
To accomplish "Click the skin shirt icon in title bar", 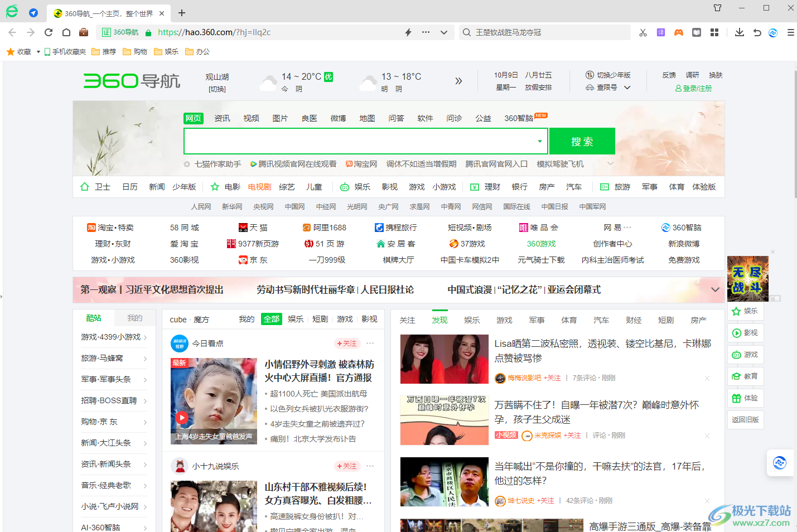I will coord(718,8).
